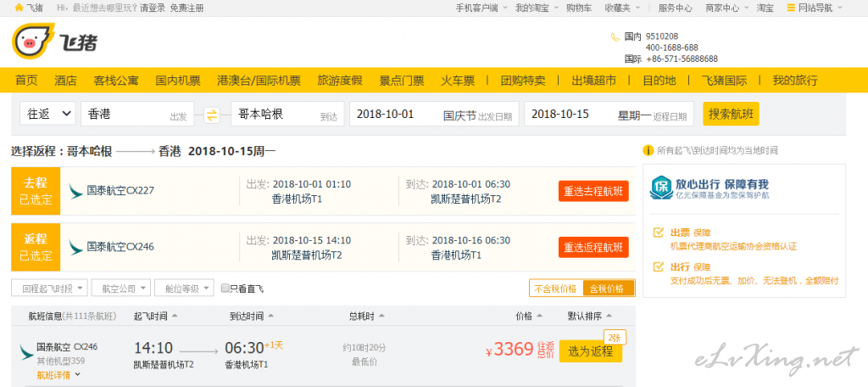868x387 pixels.
Task: Open 团购特卖 in the navigation bar
Action: [522, 81]
